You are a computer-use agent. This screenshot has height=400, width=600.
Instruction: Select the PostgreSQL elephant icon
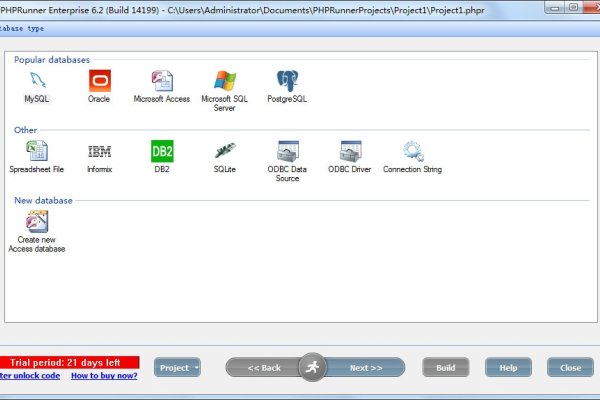tap(288, 82)
